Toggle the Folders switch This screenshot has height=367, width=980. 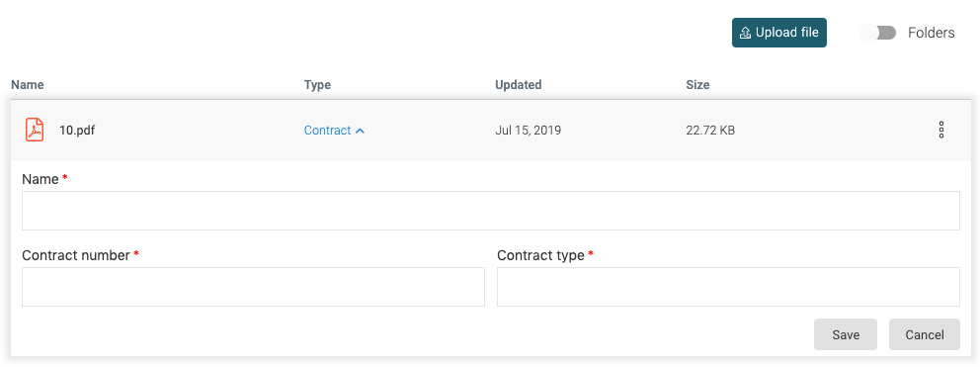coord(879,33)
